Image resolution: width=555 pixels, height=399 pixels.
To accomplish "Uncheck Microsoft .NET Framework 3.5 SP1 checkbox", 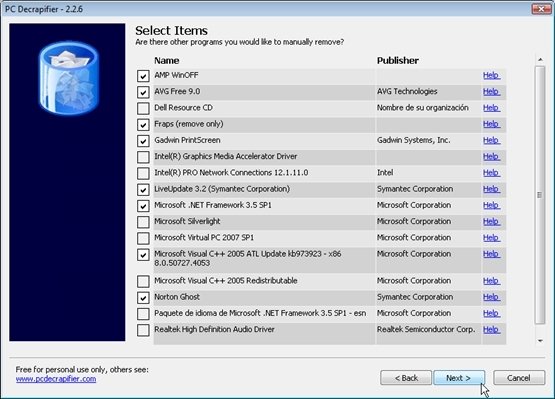I will tap(143, 206).
